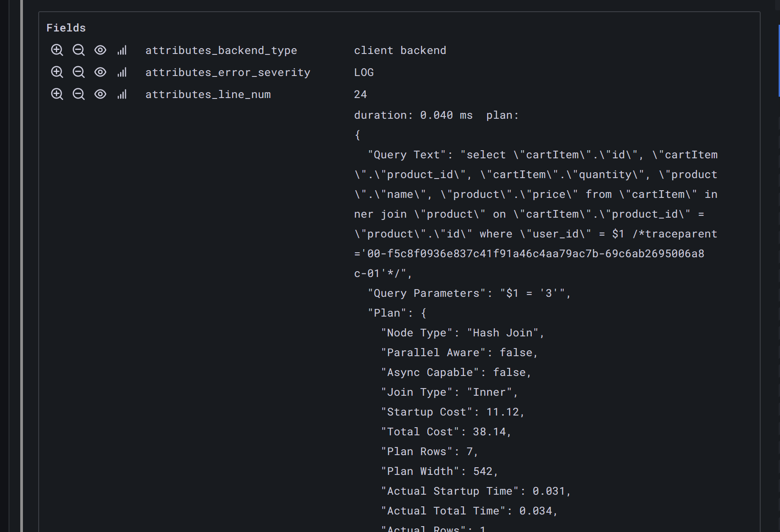
Task: Select the attributes_backend_type field name
Action: coord(221,50)
